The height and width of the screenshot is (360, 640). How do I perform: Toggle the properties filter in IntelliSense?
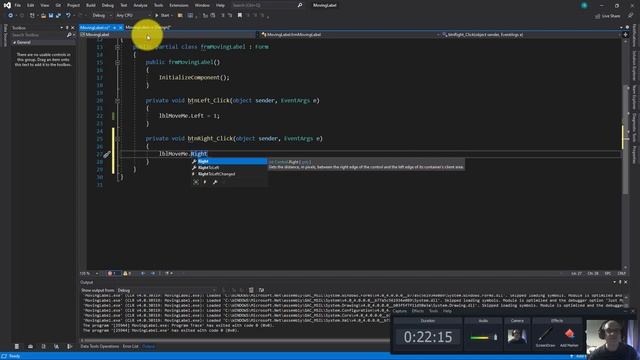point(215,182)
